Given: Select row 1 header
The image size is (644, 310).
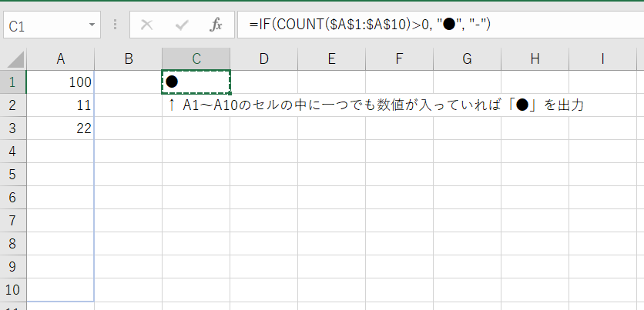Looking at the screenshot, I should click(x=13, y=82).
